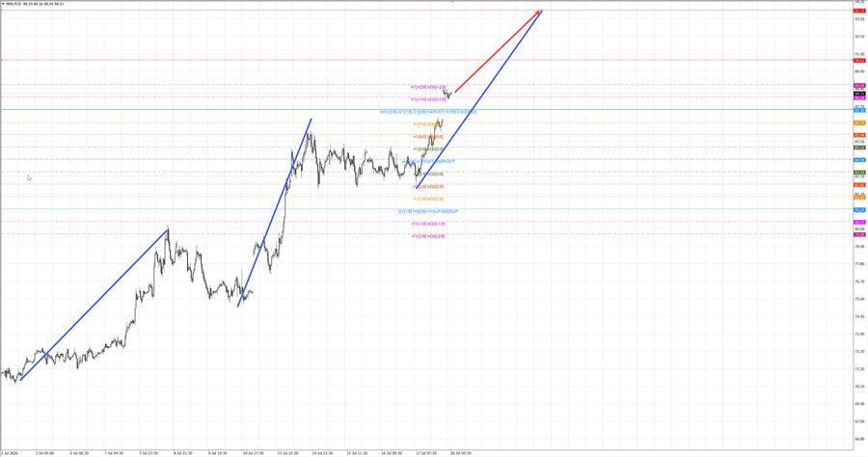Select the H1[6/8] M30[6/8] level label
The image size is (868, 457).
coord(428,137)
